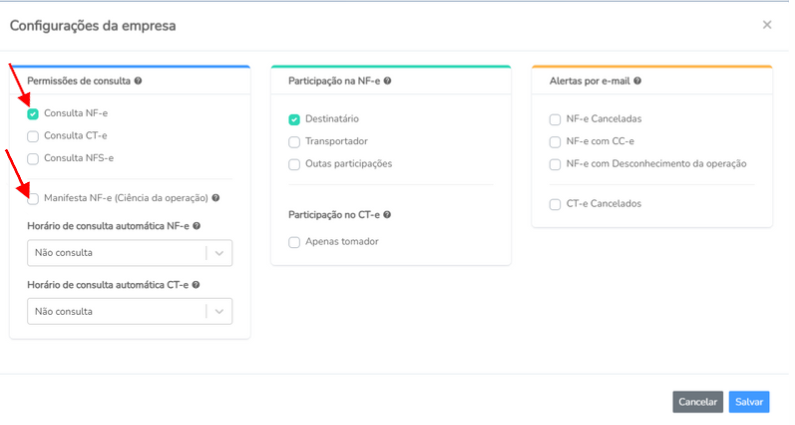Click help icon beside Permissões de consulta
The height and width of the screenshot is (425, 795).
coord(138,81)
